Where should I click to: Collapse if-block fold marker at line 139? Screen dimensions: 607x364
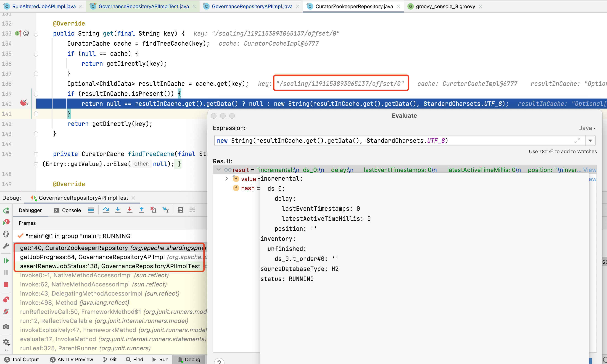36,94
